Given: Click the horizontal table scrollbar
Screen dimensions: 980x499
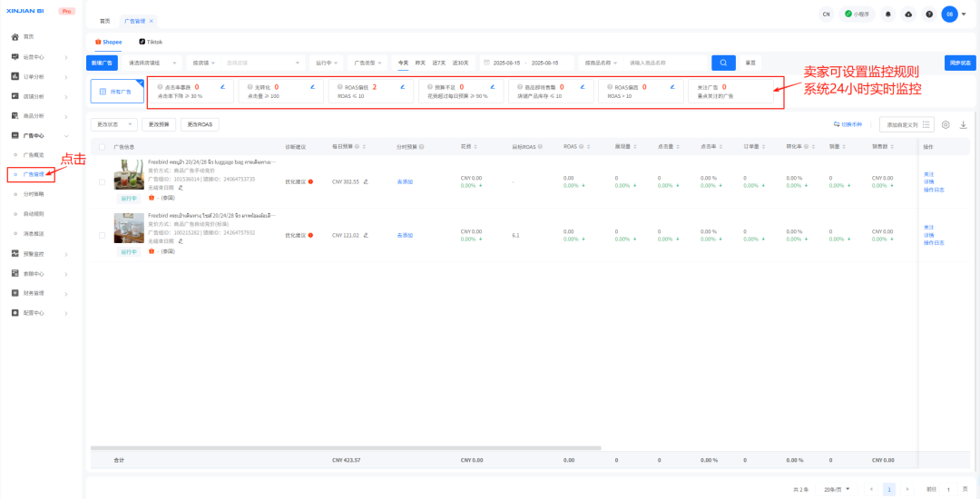Looking at the screenshot, I should 346,448.
